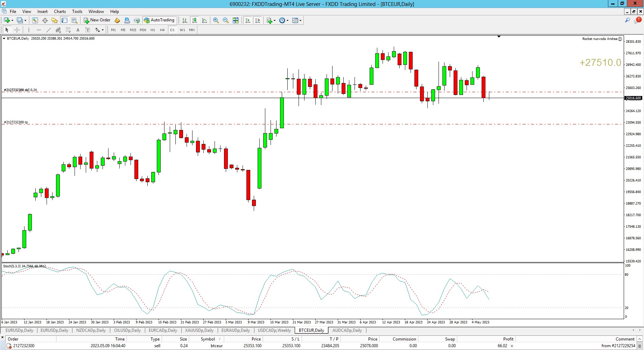Open the Periodicity clock dropdown
The width and height of the screenshot is (644, 350).
(x=284, y=20)
